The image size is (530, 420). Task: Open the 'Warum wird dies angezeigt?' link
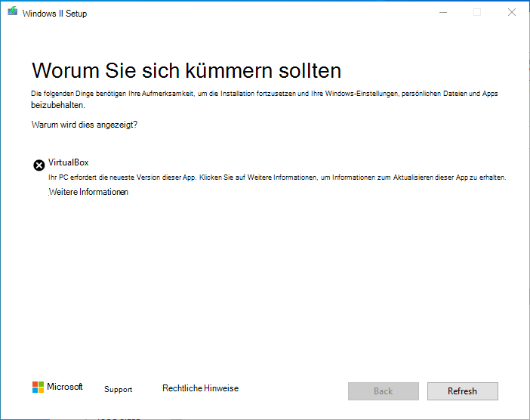[84, 125]
